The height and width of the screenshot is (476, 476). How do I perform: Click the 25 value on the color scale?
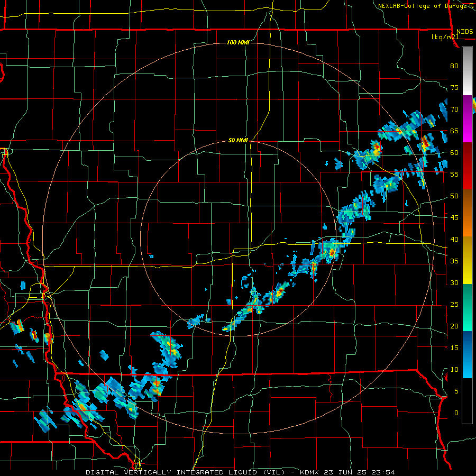[x=454, y=305]
